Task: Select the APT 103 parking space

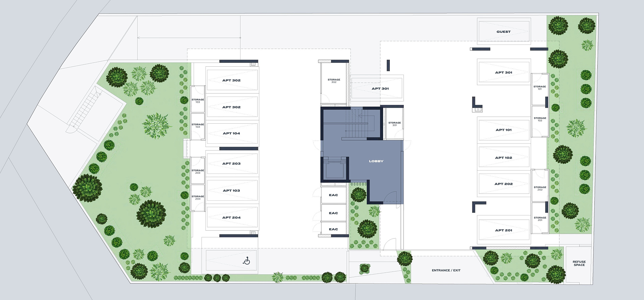Action: point(231,190)
